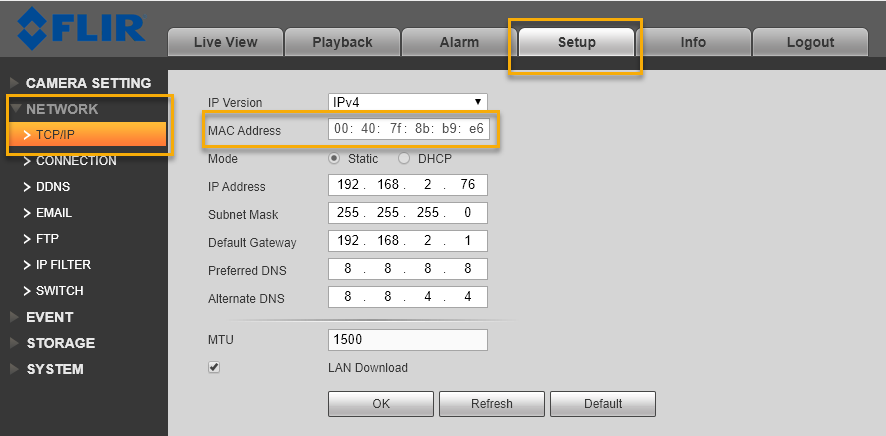Open the Playback tab
Viewport: 886px width, 436px height.
coord(342,42)
